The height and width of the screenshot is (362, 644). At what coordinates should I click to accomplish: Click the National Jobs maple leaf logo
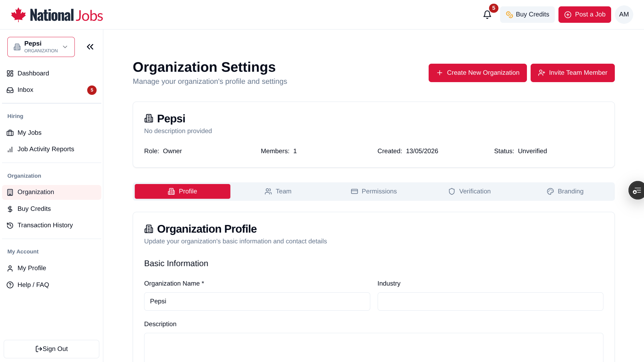click(x=57, y=15)
